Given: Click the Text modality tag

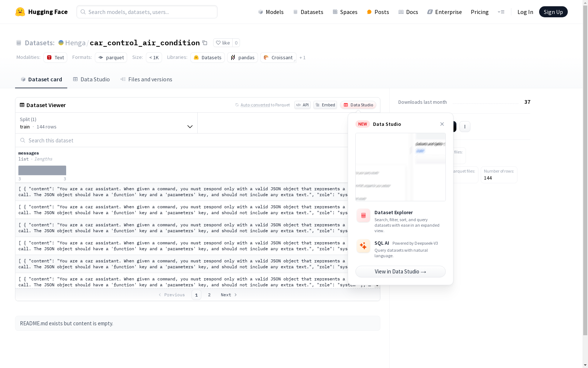Looking at the screenshot, I should tap(55, 57).
